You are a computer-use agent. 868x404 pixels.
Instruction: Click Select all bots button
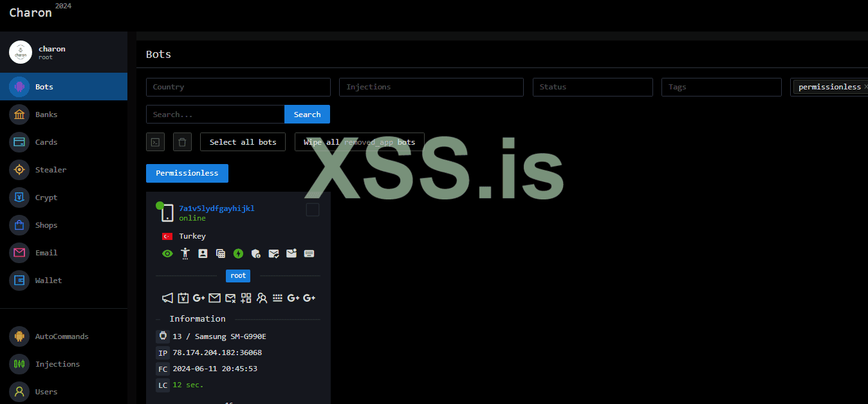point(243,142)
